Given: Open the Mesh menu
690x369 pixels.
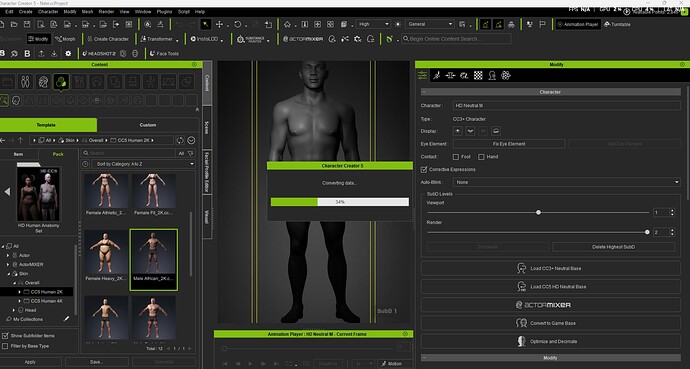Looking at the screenshot, I should 87,12.
